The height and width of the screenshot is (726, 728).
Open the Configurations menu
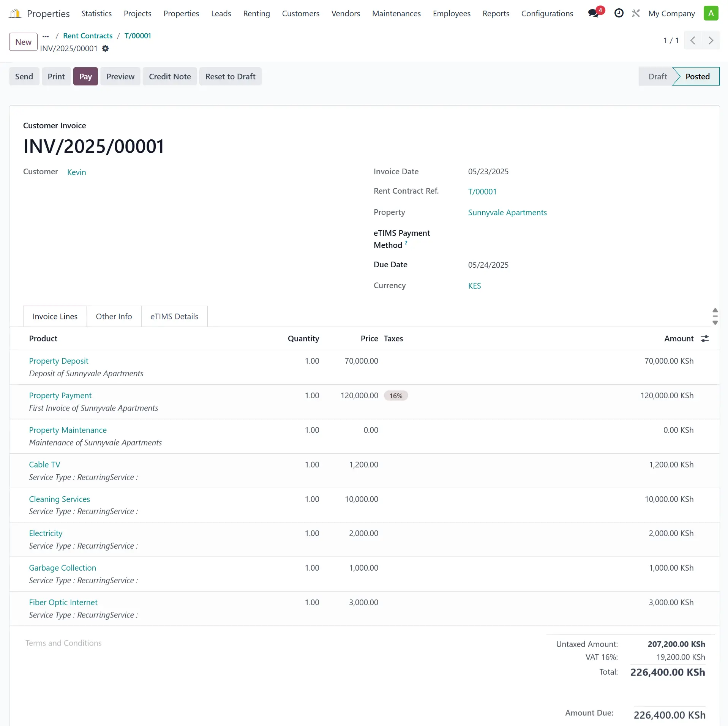click(547, 14)
